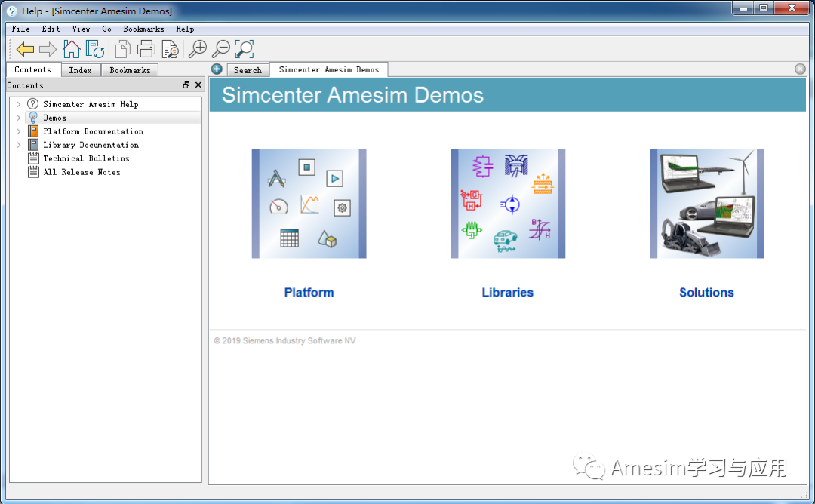Open the Bookmarks menu

143,29
